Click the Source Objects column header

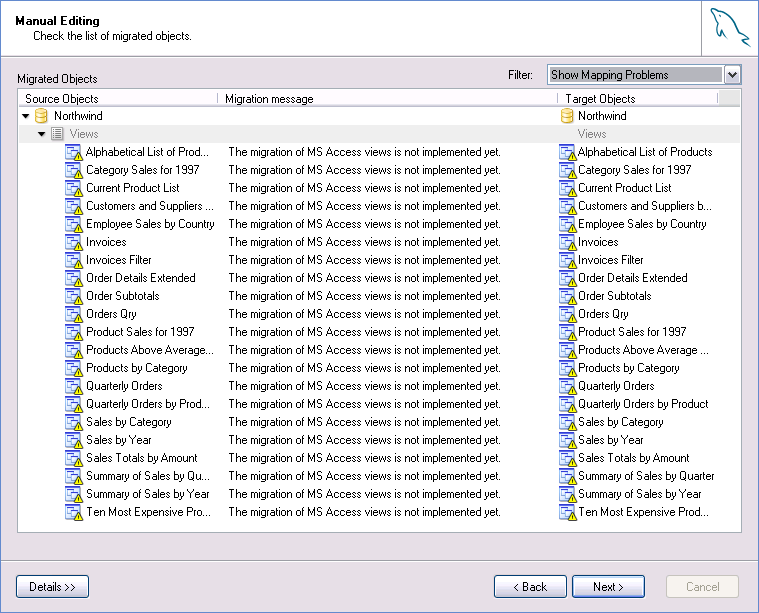click(x=118, y=99)
